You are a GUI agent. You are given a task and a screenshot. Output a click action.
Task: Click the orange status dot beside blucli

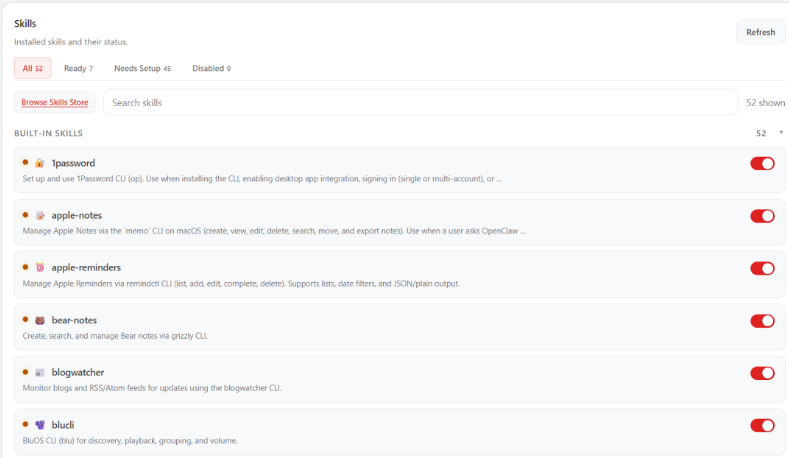click(x=25, y=424)
